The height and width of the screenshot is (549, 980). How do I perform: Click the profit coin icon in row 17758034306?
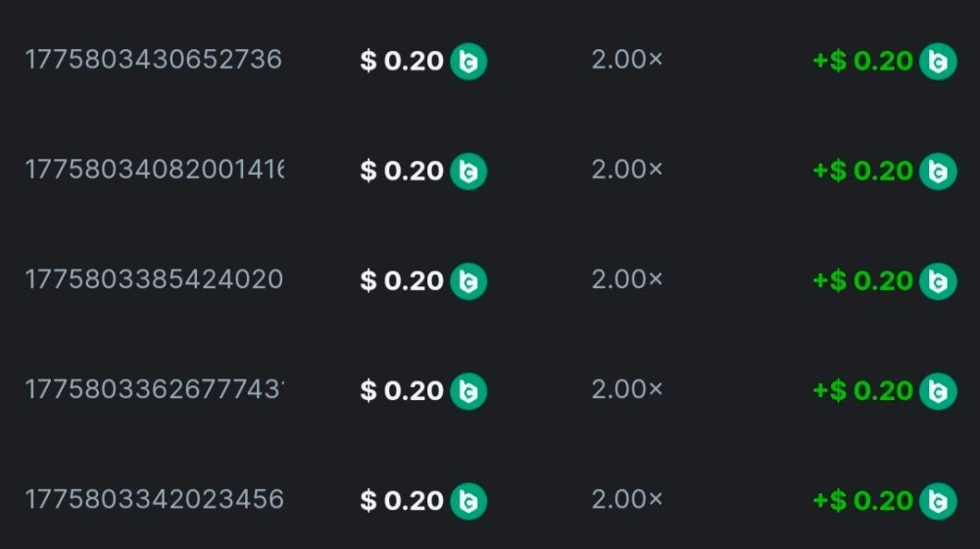[x=938, y=62]
